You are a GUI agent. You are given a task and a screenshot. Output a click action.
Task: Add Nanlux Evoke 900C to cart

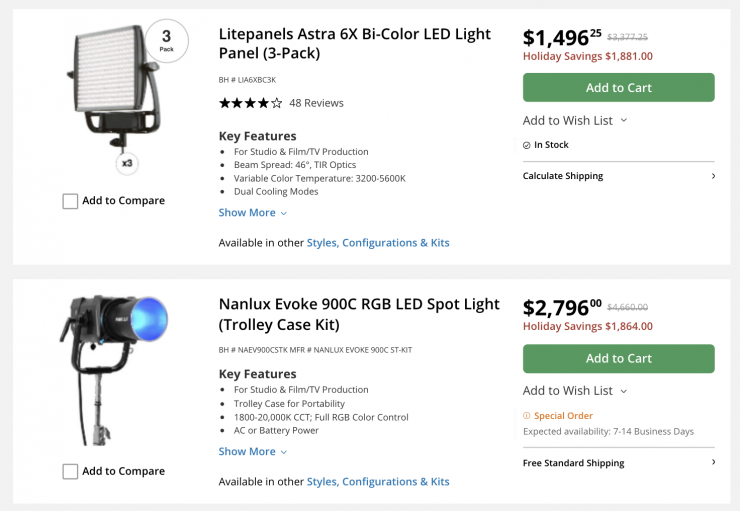click(618, 359)
